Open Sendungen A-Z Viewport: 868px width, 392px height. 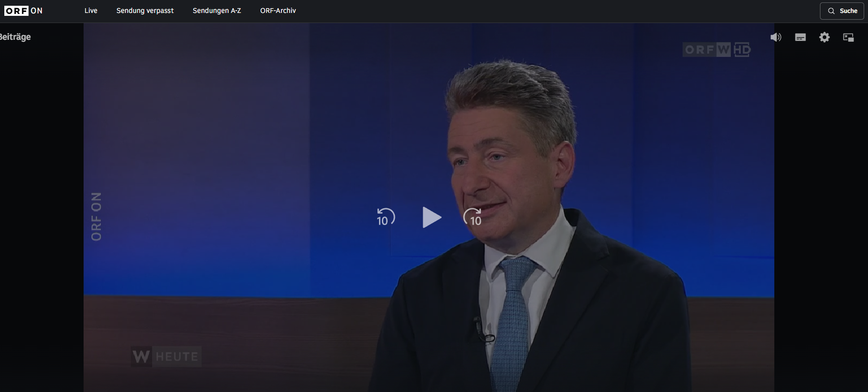point(217,11)
